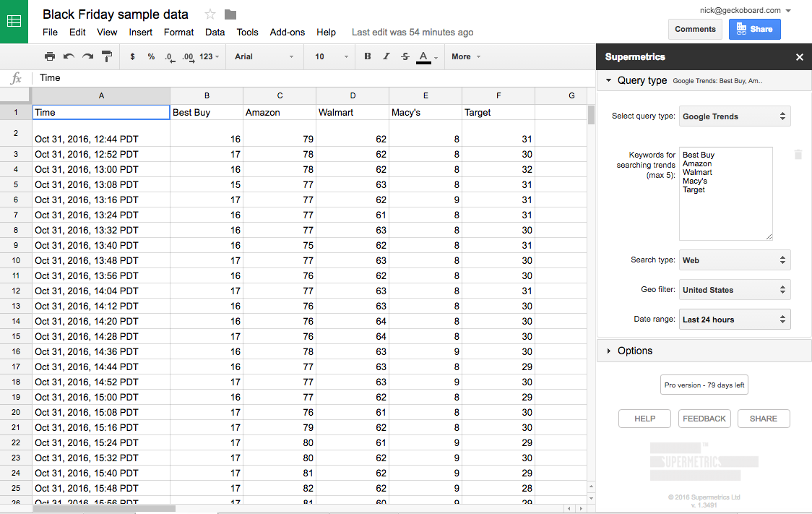812x514 pixels.
Task: Select column B header
Action: 207,95
